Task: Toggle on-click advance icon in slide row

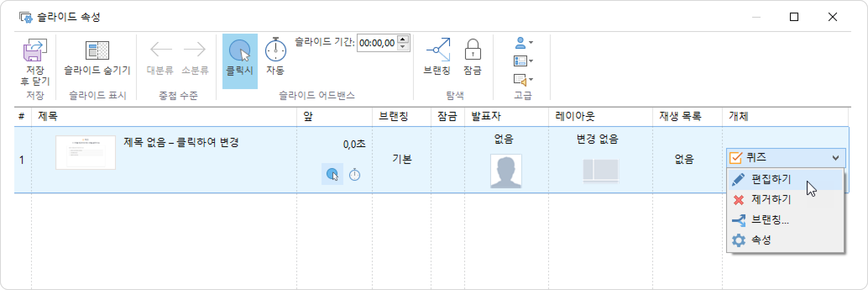Action: coord(332,174)
